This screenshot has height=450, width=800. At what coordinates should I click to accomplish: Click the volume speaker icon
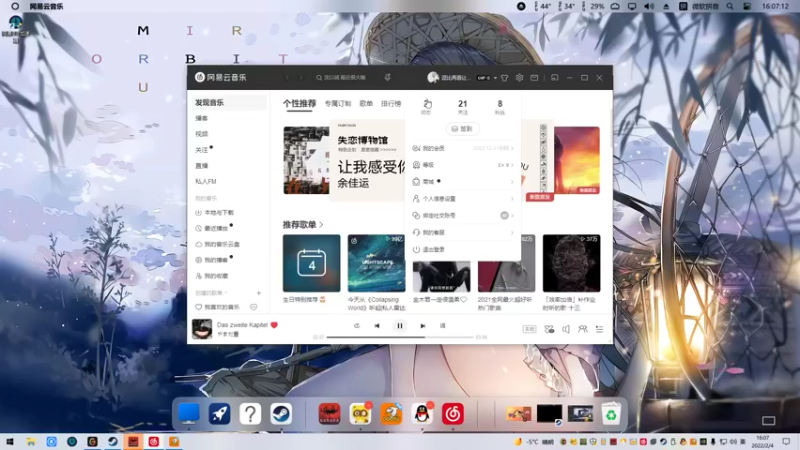click(566, 329)
